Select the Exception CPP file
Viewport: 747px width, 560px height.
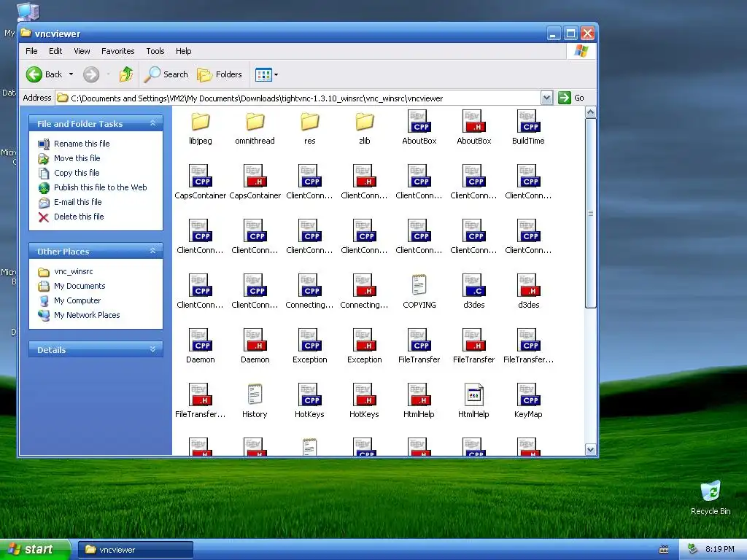coord(309,347)
